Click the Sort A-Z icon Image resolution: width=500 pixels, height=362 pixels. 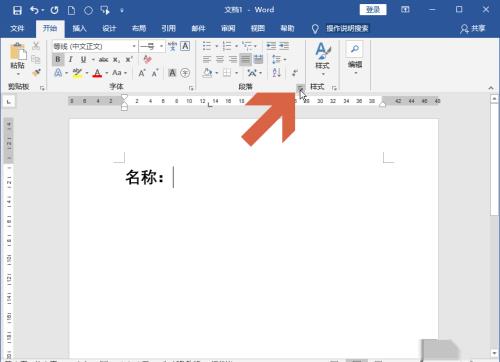[x=277, y=72]
